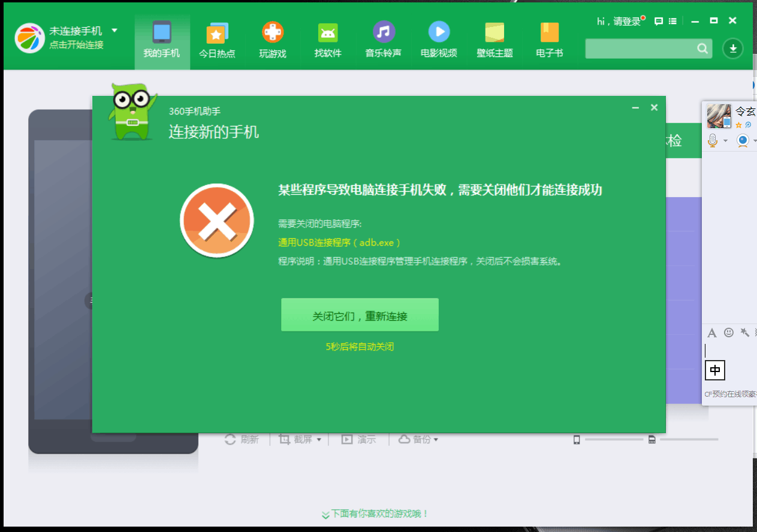Go to the 找软件 tab
The height and width of the screenshot is (532, 757).
pyautogui.click(x=328, y=41)
